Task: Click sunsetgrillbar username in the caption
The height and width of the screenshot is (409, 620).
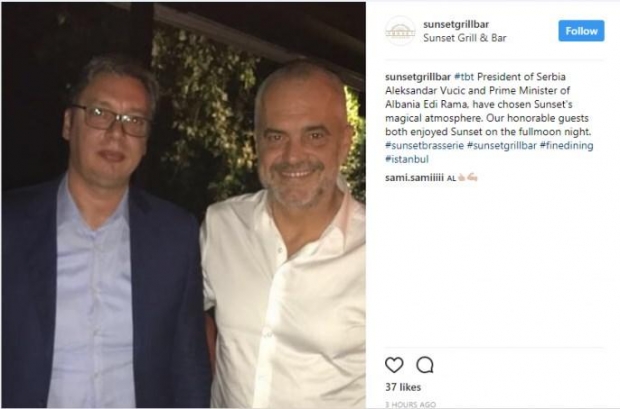Action: 417,76
